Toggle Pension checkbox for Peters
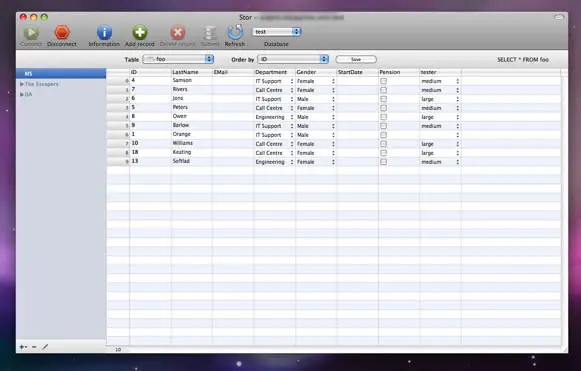This screenshot has height=371, width=581. (384, 108)
